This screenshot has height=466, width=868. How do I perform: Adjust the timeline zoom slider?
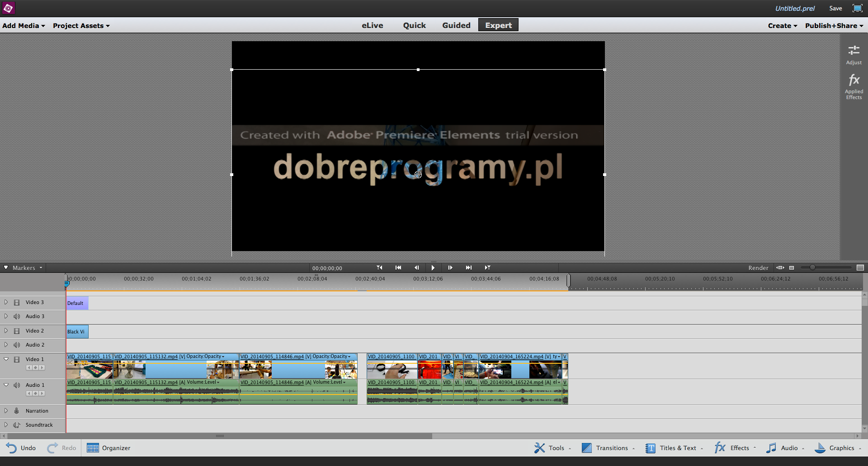coord(812,267)
